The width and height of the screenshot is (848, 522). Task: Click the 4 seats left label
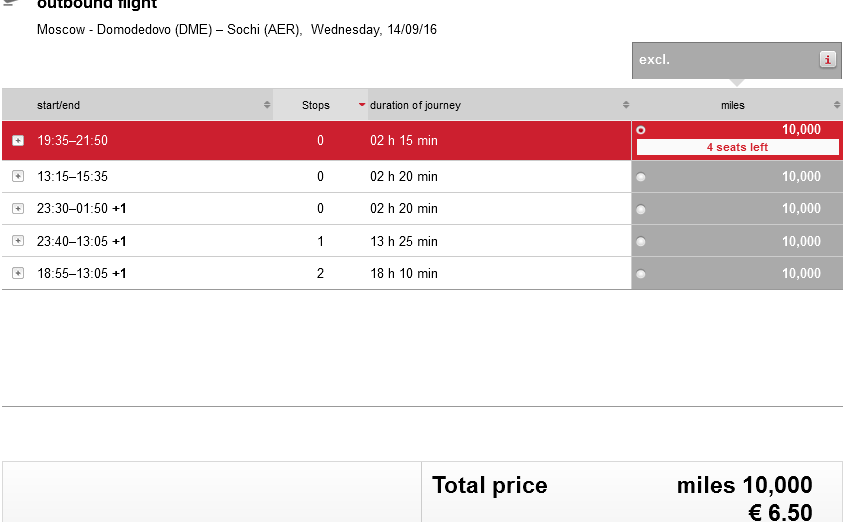pos(737,147)
